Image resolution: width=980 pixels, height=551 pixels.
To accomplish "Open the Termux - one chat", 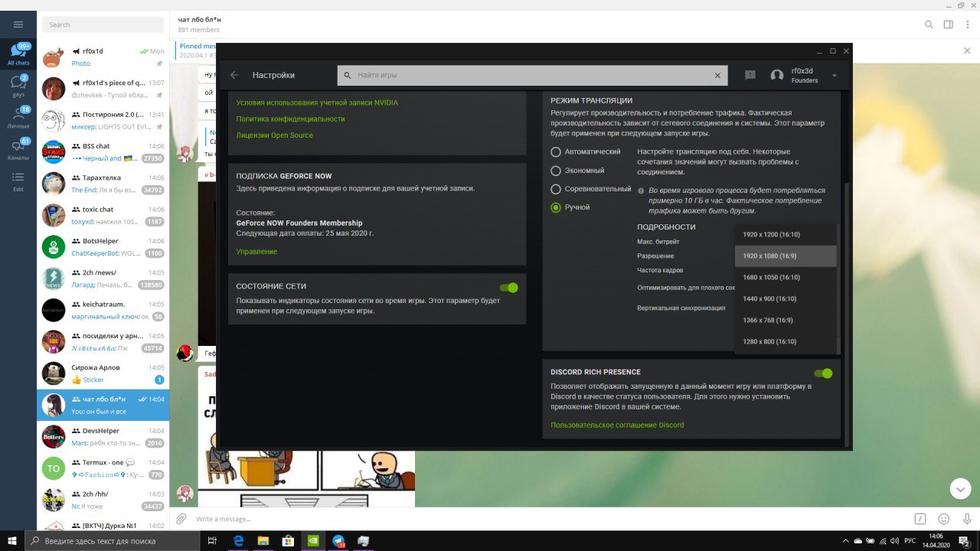I will [103, 468].
